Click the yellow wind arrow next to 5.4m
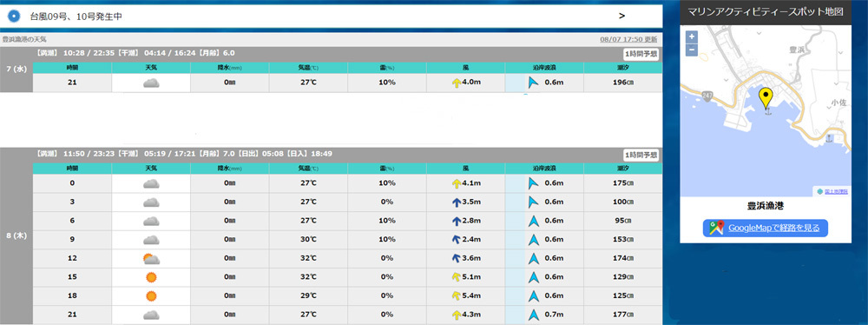868x325 pixels. [457, 296]
